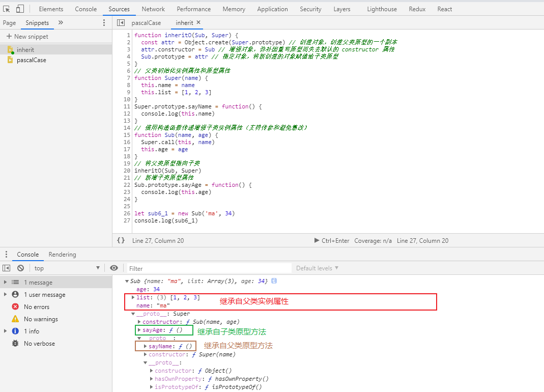Click the Coverage: n/a status text
Viewport: 544px width, 392px height.
373,241
